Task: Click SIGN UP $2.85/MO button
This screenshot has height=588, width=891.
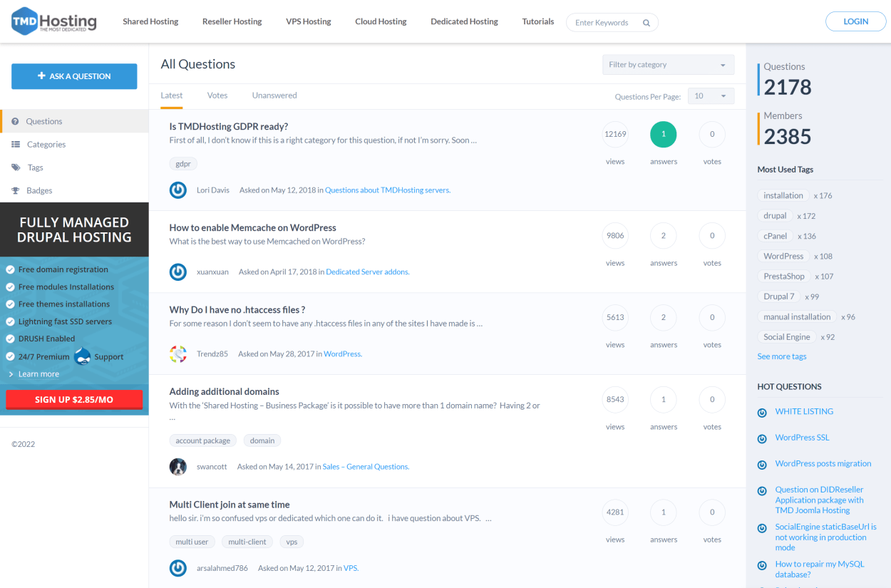Action: [x=74, y=400]
